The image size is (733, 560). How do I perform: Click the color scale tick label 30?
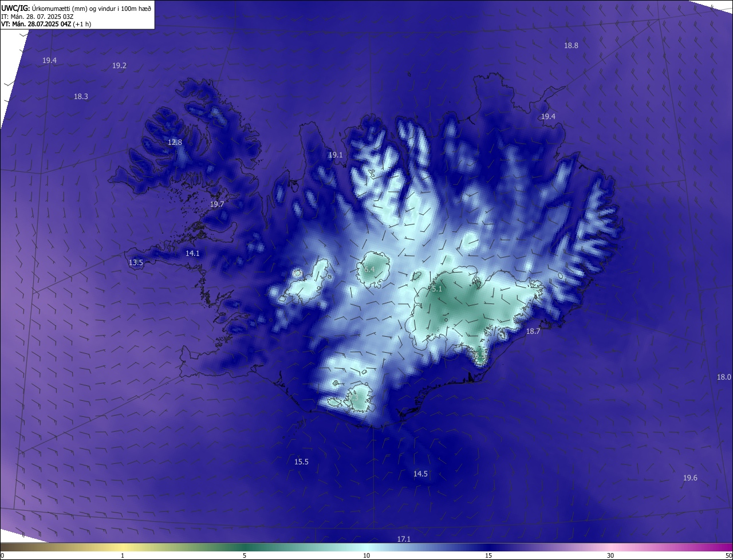point(610,555)
